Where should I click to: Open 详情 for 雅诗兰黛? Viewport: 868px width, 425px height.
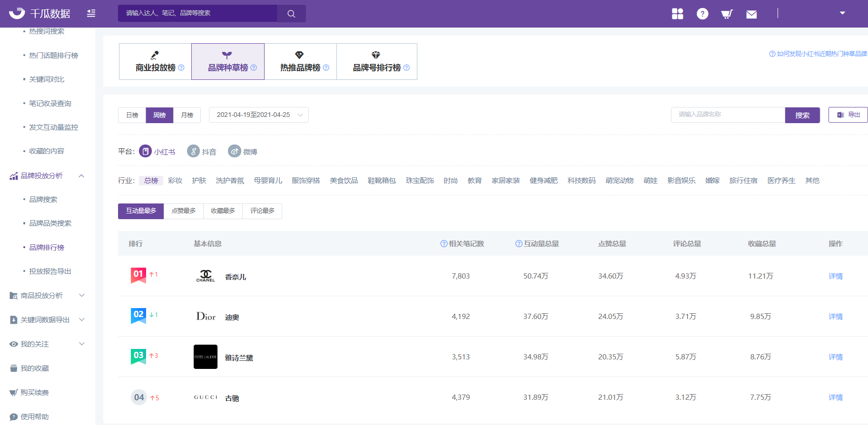pyautogui.click(x=836, y=357)
